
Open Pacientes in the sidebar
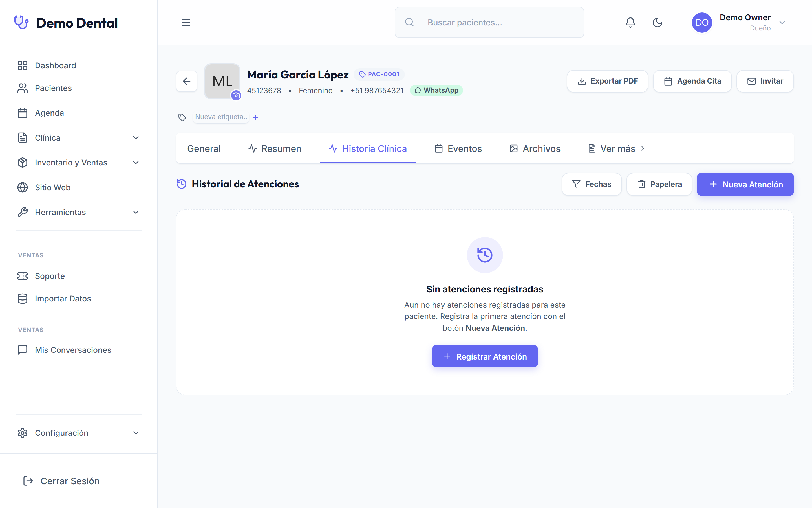tap(78, 88)
